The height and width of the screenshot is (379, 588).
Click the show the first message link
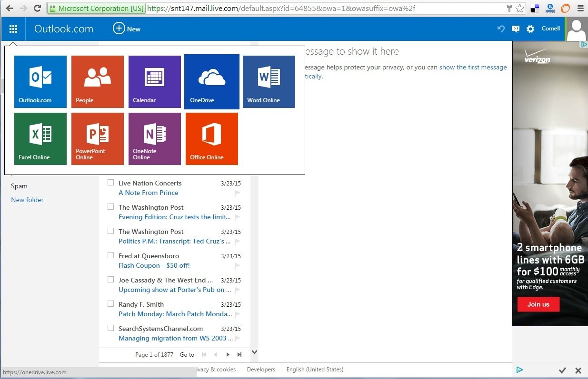(x=473, y=67)
